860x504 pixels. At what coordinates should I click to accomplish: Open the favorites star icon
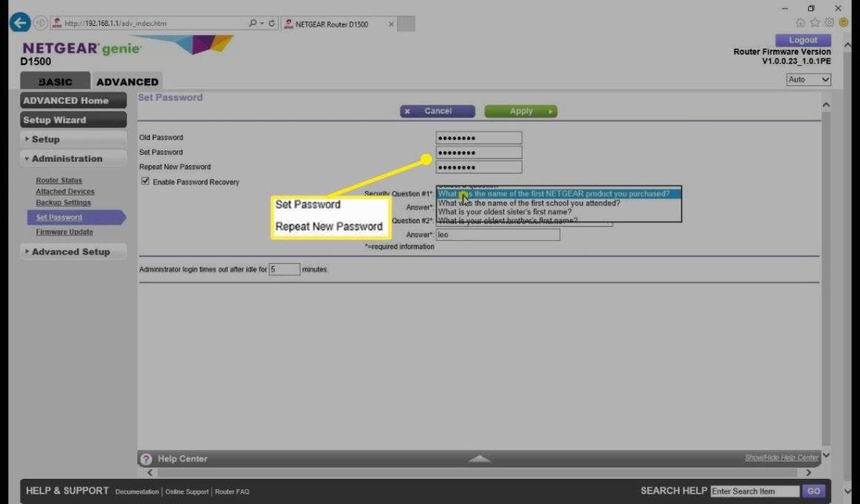[815, 22]
